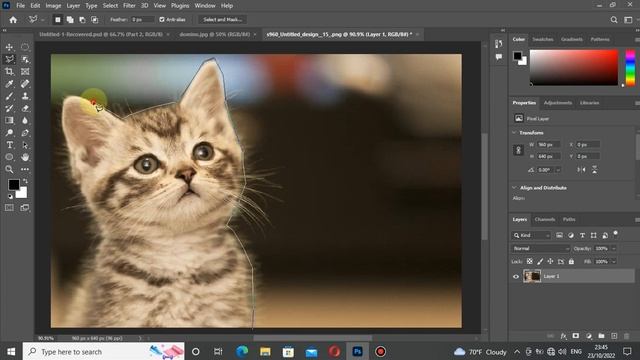640x360 pixels.
Task: Click the Select and Mask button
Action: 222,19
